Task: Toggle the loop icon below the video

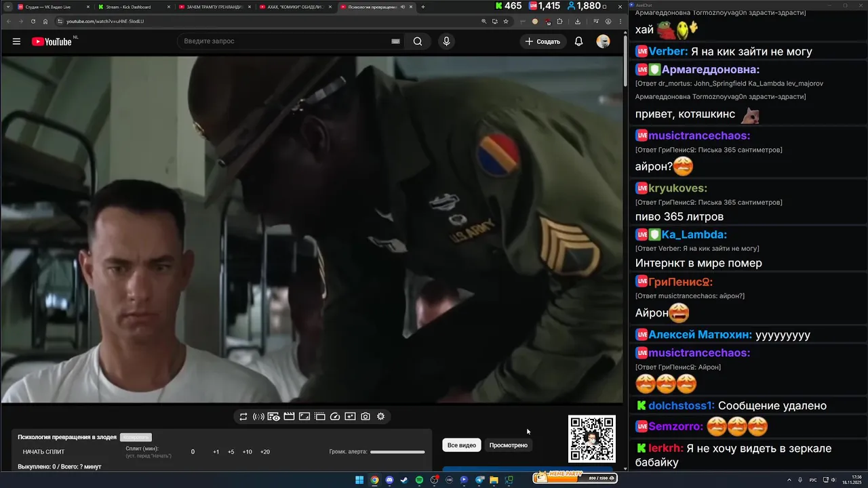Action: (243, 417)
